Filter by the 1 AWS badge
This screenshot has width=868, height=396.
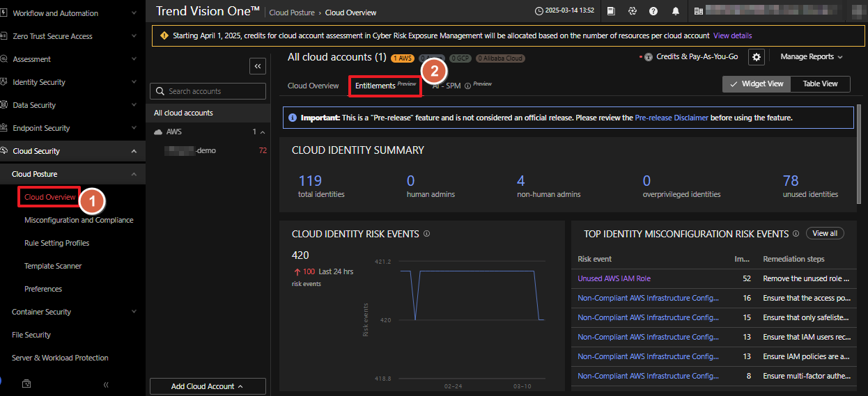coord(403,58)
